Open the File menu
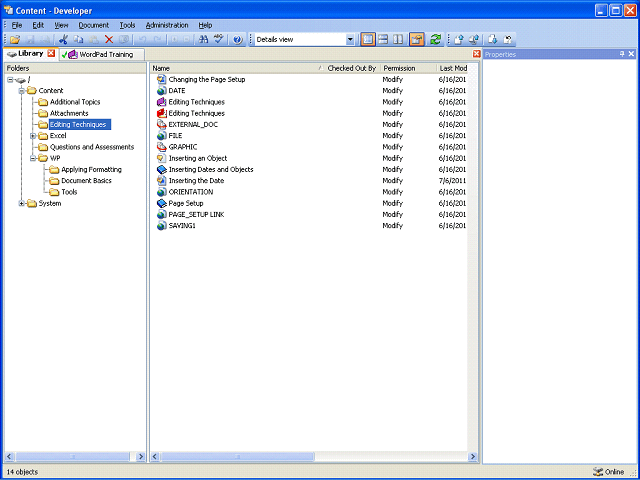The height and width of the screenshot is (480, 640). 17,25
